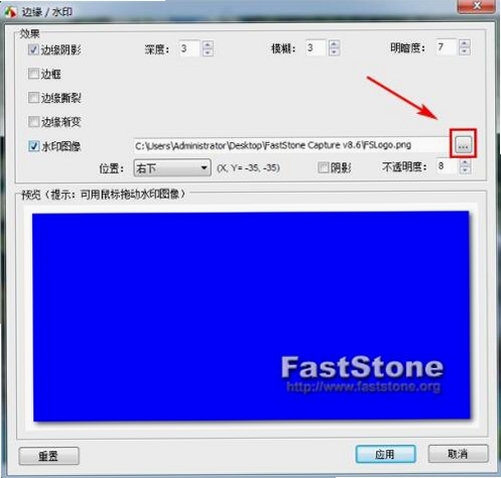Enable the 边缘渐变 checkbox
The image size is (501, 478).
point(33,122)
